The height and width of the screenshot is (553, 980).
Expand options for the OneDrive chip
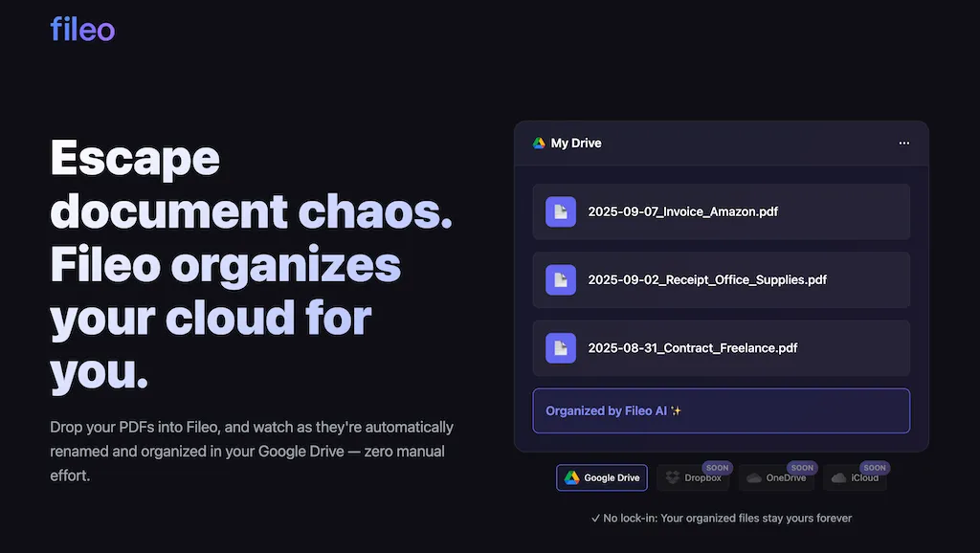pos(775,477)
